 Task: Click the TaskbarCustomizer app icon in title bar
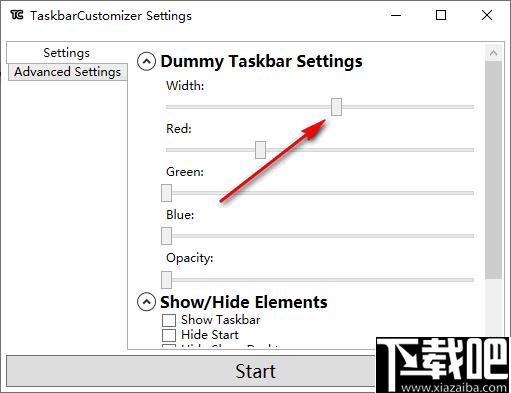point(17,15)
